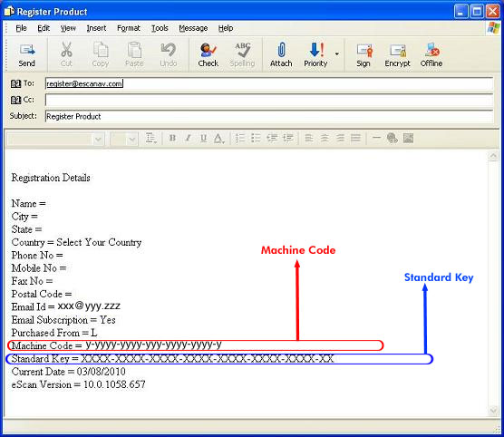This screenshot has height=437, width=504.
Task: Toggle bold formatting
Action: coord(172,139)
